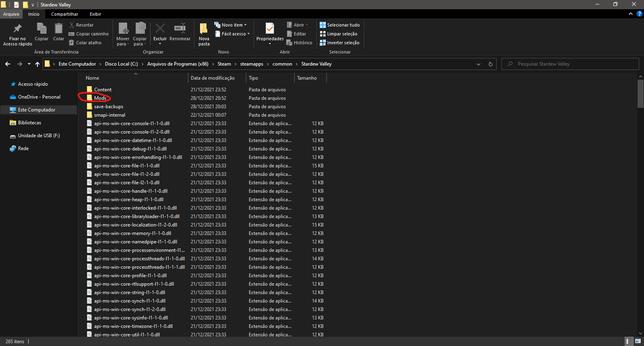
Task: Select the Mods folder
Action: (x=100, y=98)
